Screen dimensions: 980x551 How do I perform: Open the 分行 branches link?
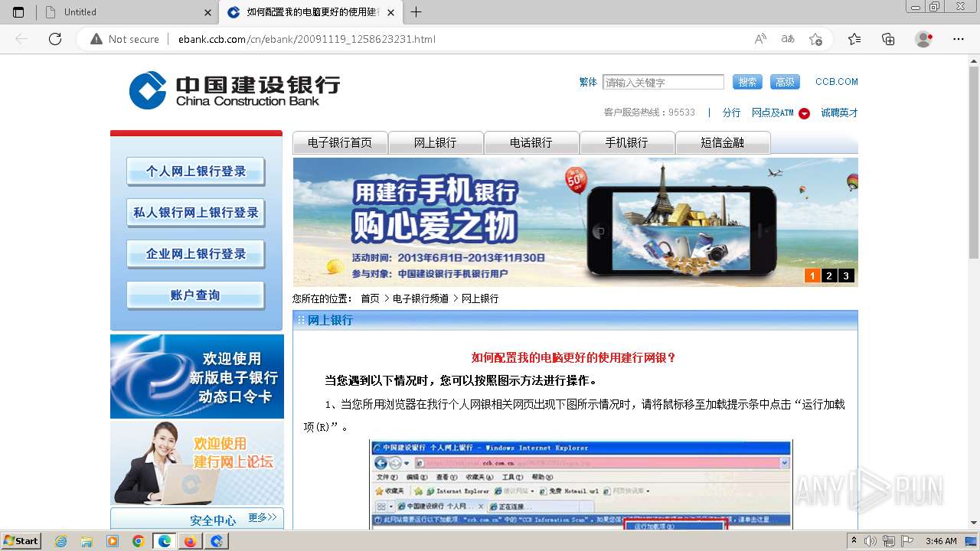[731, 112]
